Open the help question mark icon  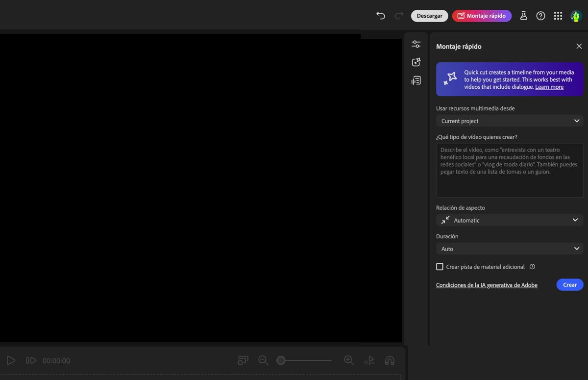(540, 15)
